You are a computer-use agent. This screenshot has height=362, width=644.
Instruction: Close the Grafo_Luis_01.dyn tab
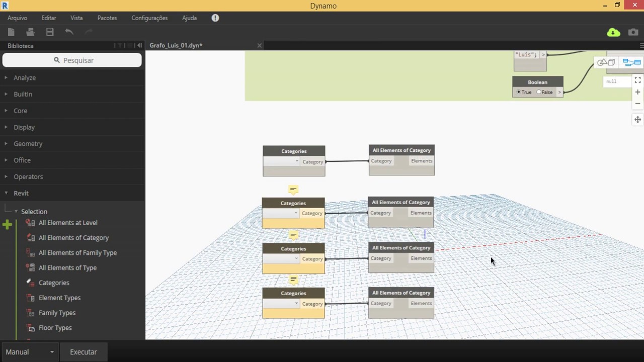point(260,45)
